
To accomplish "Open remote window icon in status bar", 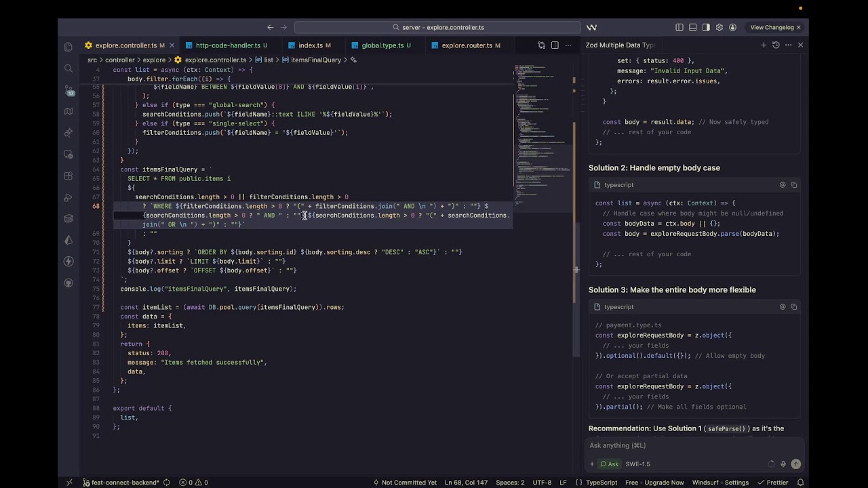I will (69, 483).
